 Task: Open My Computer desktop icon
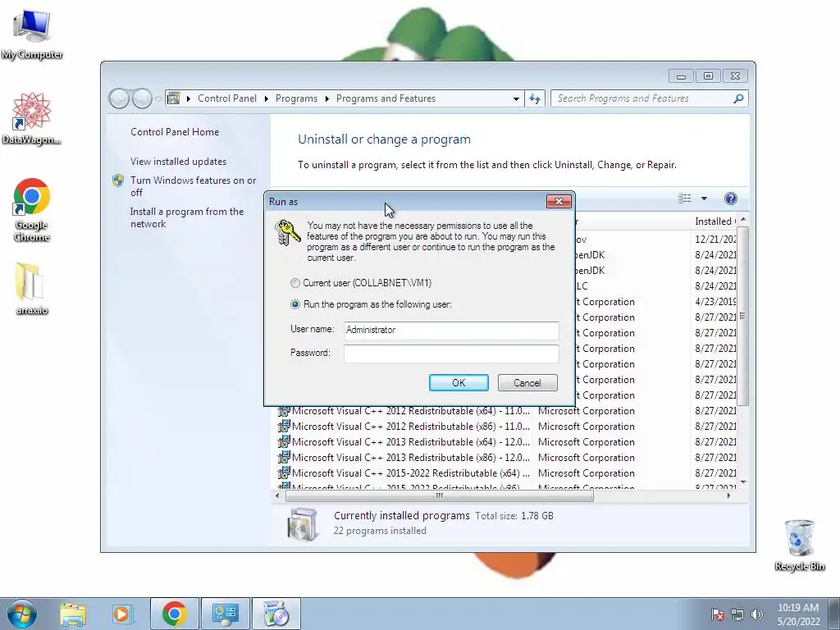[x=32, y=33]
